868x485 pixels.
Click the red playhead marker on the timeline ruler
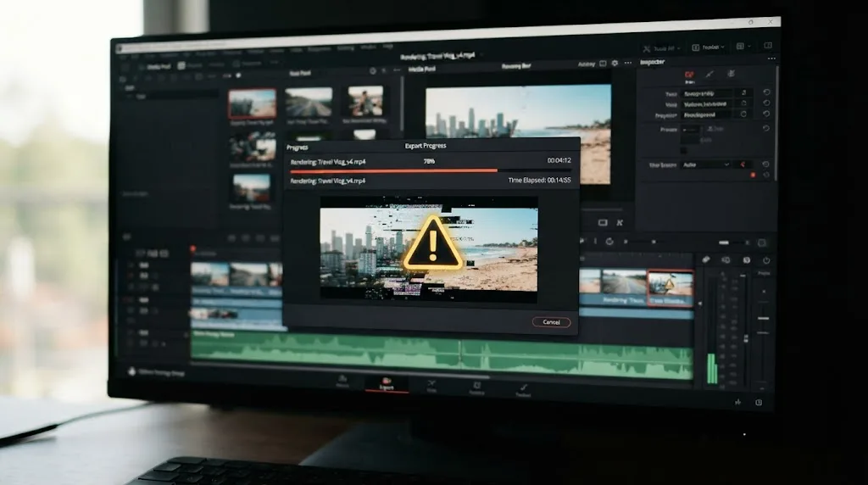pyautogui.click(x=193, y=249)
